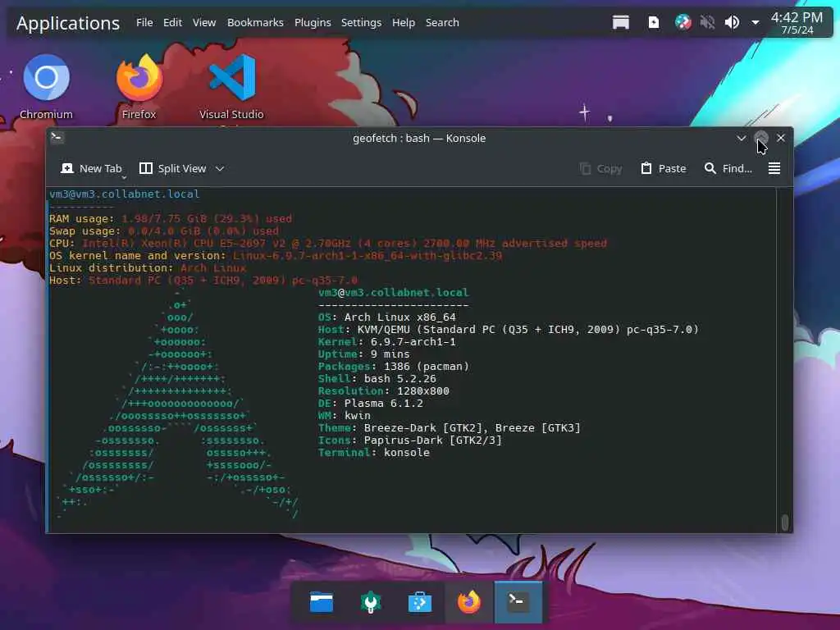Viewport: 840px width, 630px height.
Task: Click the 'Terminal: konsole' line
Action: pyautogui.click(x=374, y=453)
